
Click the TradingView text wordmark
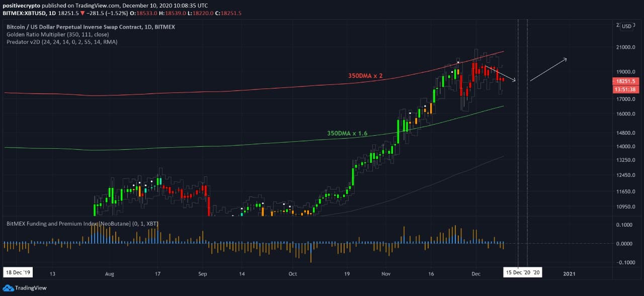31,288
